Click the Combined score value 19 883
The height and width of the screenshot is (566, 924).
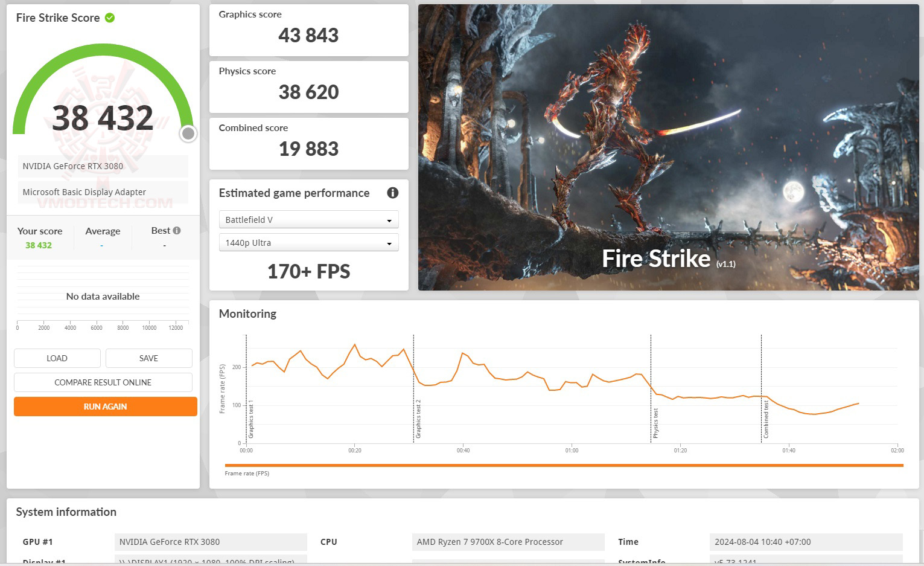coord(308,149)
